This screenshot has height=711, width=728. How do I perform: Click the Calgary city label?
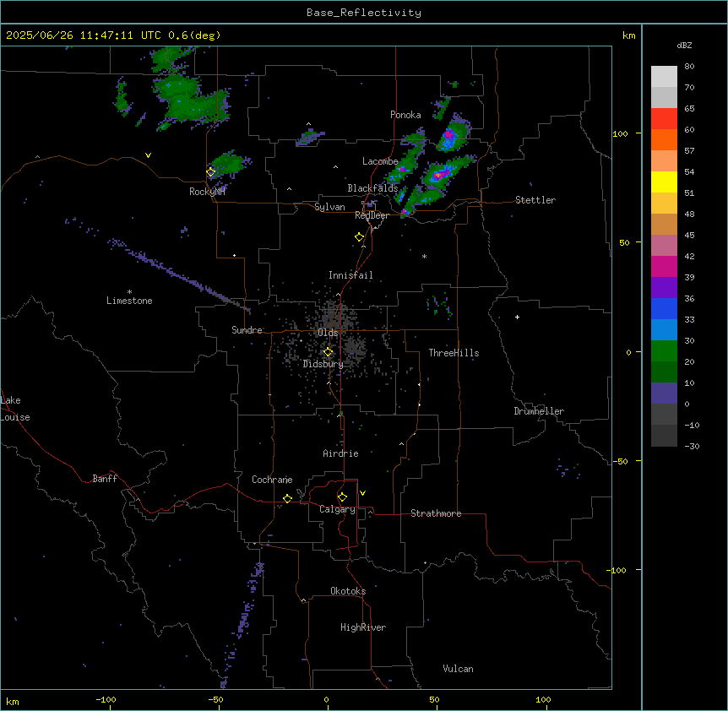click(x=338, y=509)
